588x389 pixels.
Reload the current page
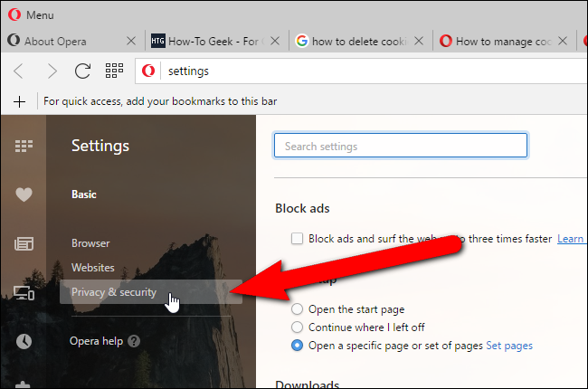pyautogui.click(x=82, y=71)
